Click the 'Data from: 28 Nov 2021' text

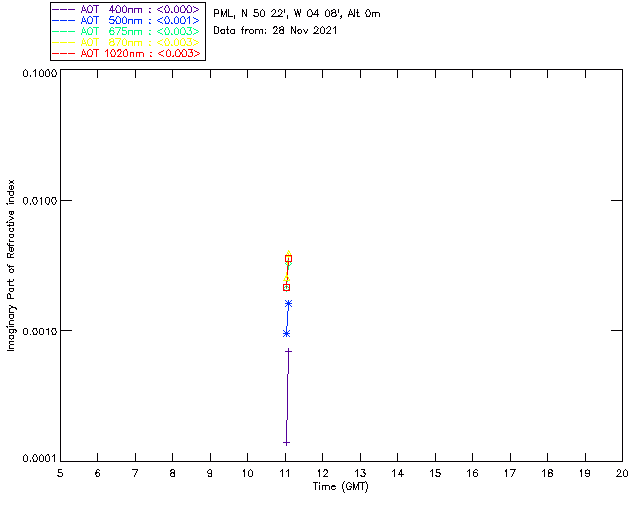coord(275,31)
